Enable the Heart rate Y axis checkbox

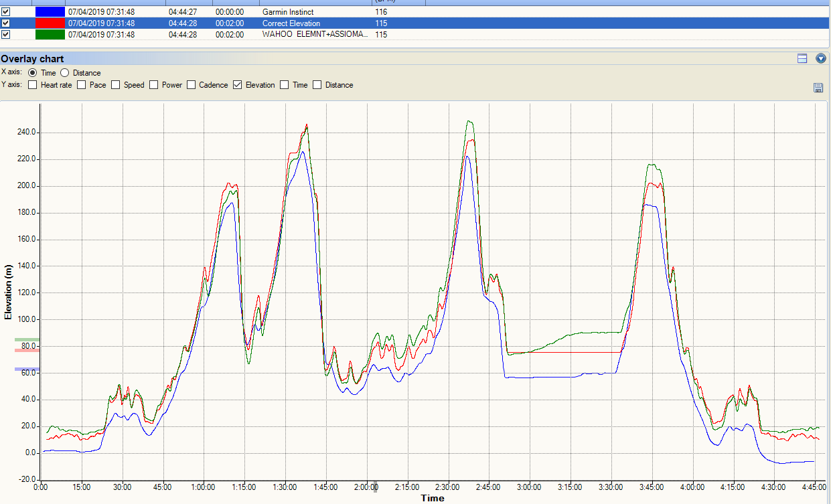(33, 85)
